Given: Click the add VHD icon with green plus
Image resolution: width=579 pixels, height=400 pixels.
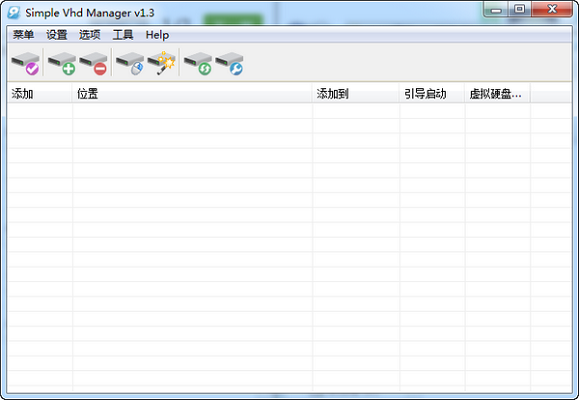Looking at the screenshot, I should (x=62, y=63).
